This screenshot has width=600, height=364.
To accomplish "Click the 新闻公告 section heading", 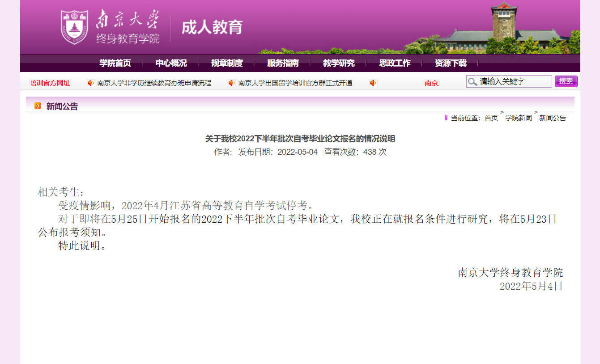I will point(62,106).
